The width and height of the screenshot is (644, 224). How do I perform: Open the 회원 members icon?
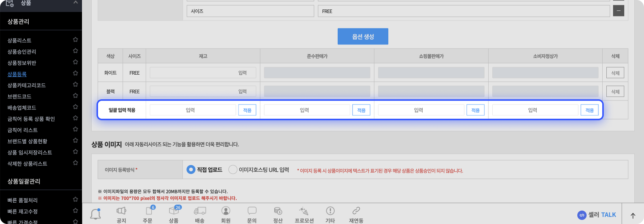[226, 211]
